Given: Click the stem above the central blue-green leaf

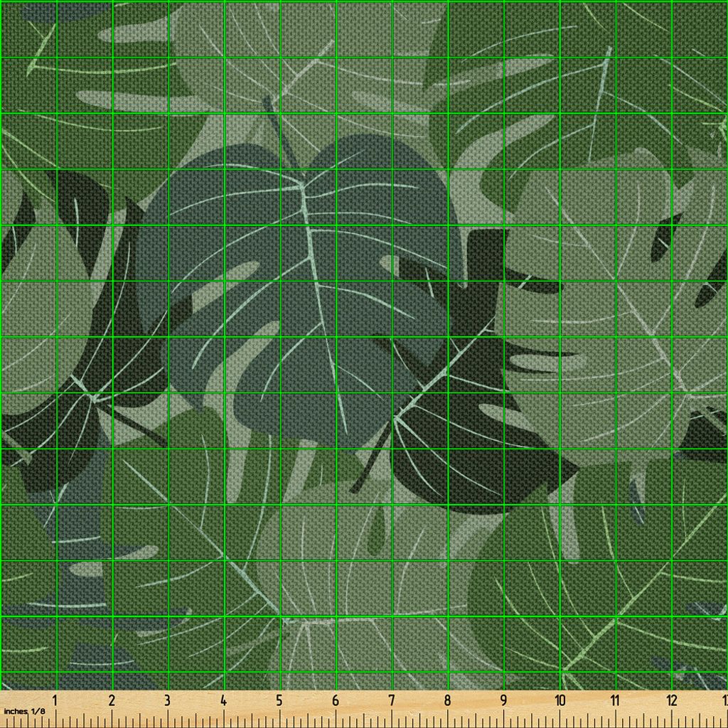Looking at the screenshot, I should click(281, 132).
